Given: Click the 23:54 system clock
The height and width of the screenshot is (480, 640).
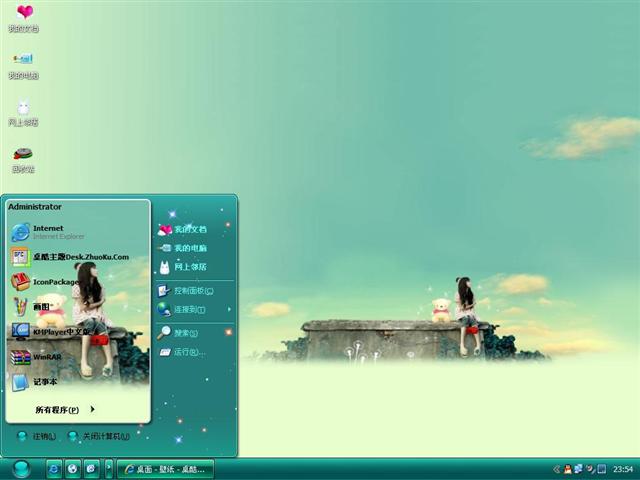Looking at the screenshot, I should click(623, 469).
